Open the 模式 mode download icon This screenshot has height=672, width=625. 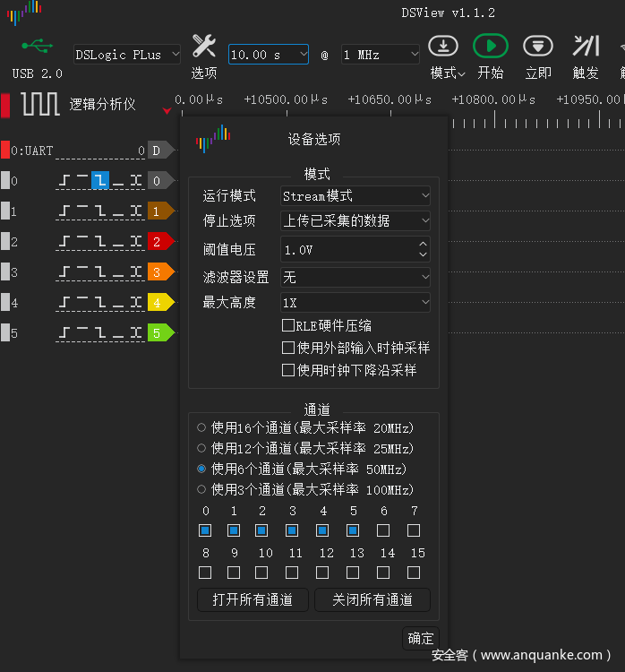tap(444, 47)
